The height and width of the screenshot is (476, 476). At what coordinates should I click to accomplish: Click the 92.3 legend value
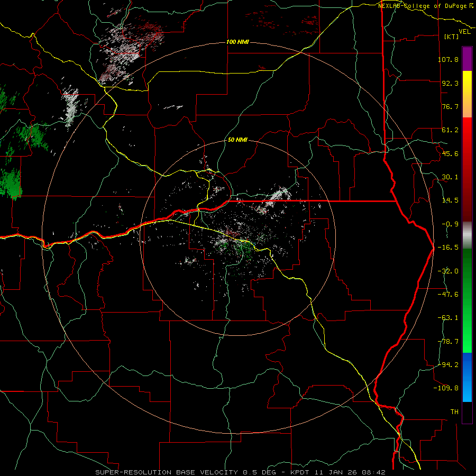point(450,83)
